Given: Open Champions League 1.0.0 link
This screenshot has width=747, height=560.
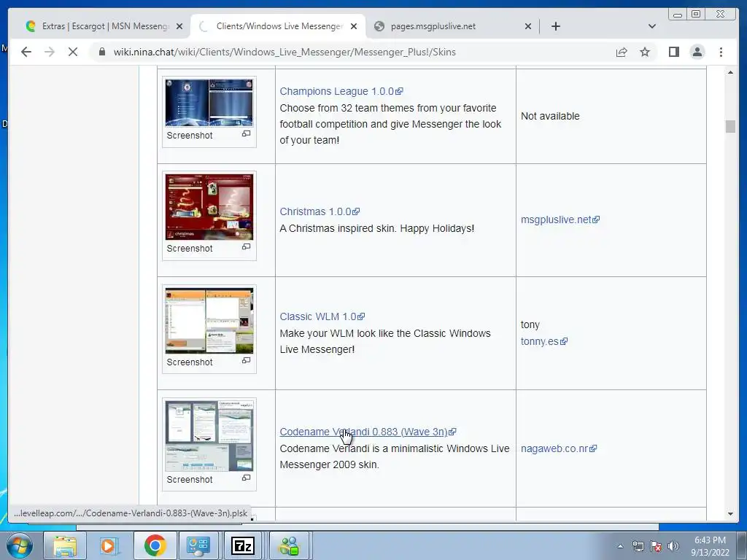Looking at the screenshot, I should [x=341, y=91].
